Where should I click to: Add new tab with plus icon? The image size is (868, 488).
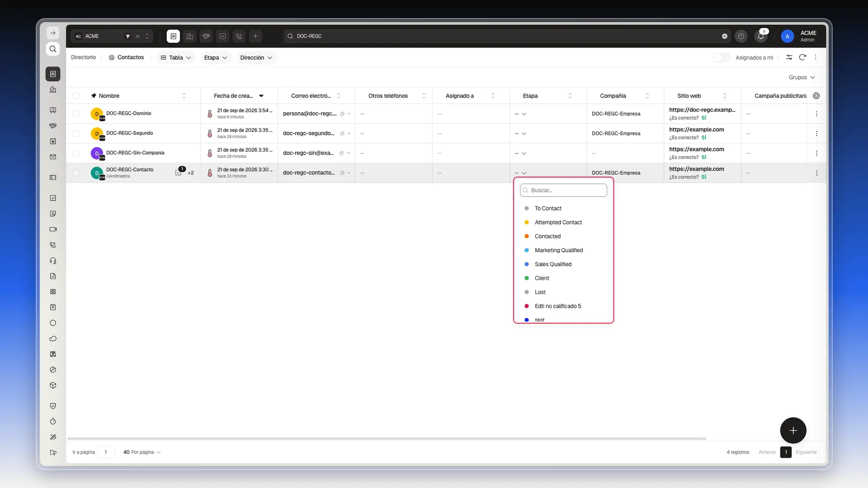click(x=255, y=36)
